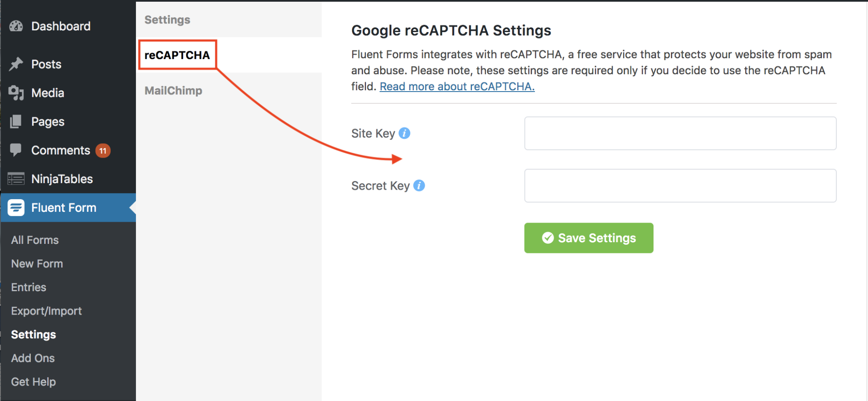Click the Secret Key info tooltip icon
The width and height of the screenshot is (868, 401).
pos(419,185)
